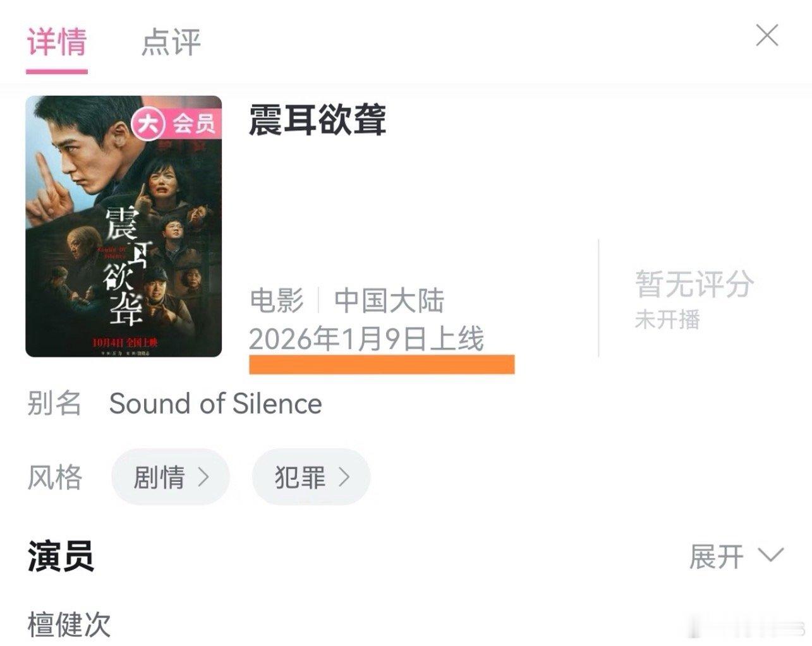This screenshot has height=646, width=812.
Task: Click the alias text Sound of Silence
Action: [215, 404]
